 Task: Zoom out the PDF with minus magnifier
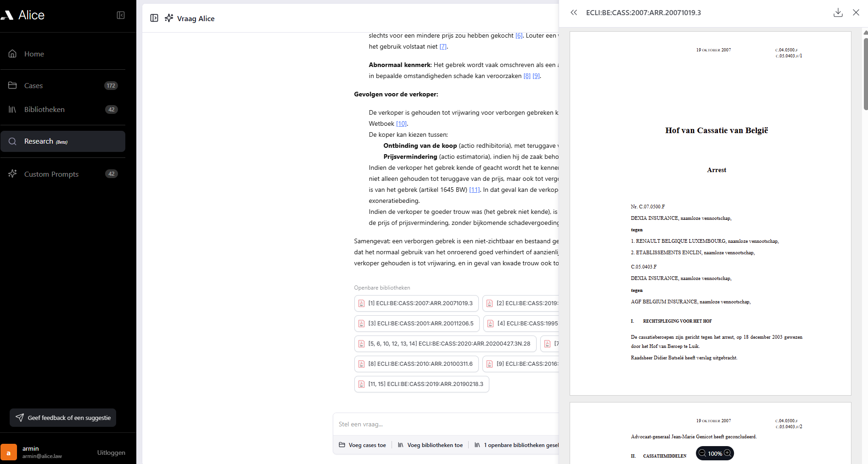pyautogui.click(x=702, y=453)
